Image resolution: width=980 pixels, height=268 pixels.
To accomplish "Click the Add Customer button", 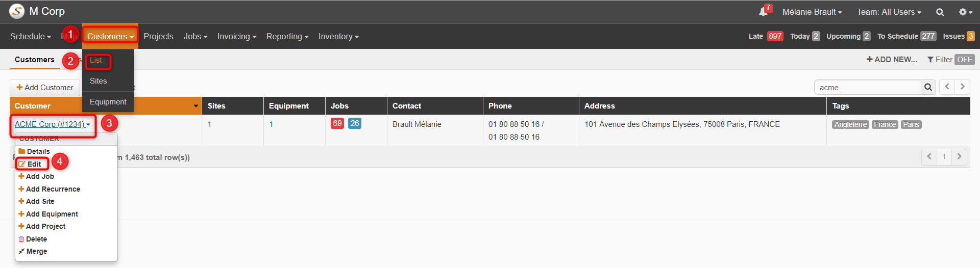I will [45, 88].
